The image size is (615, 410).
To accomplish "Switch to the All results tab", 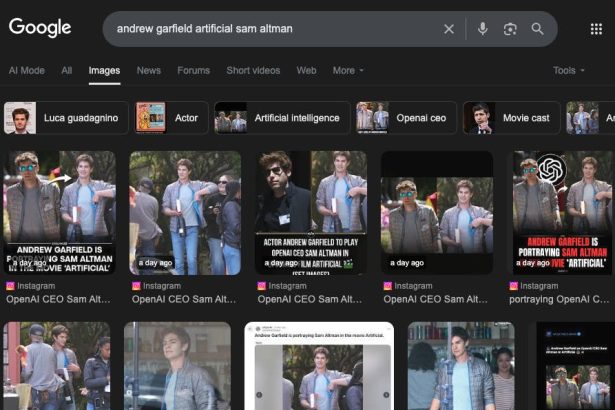I will click(67, 71).
